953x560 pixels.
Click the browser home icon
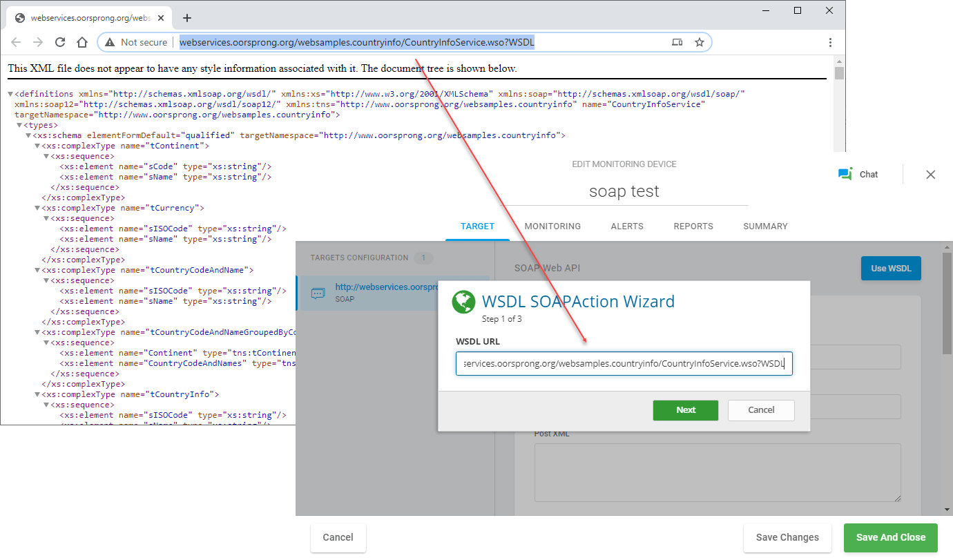(x=82, y=42)
